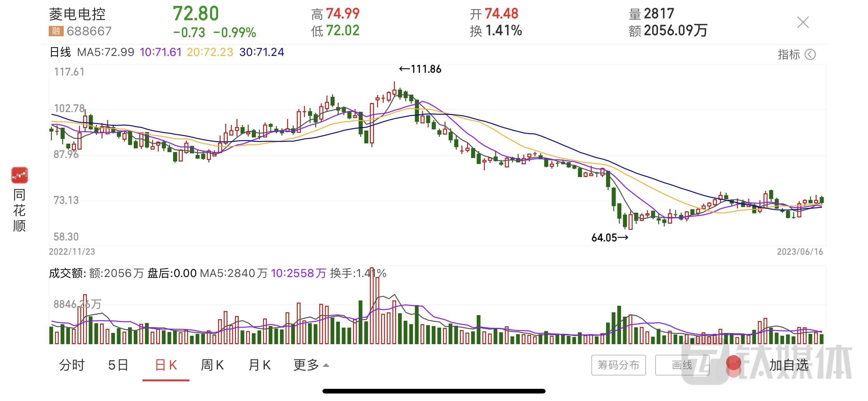
Task: Switch to the 月K chart tab
Action: tap(259, 365)
